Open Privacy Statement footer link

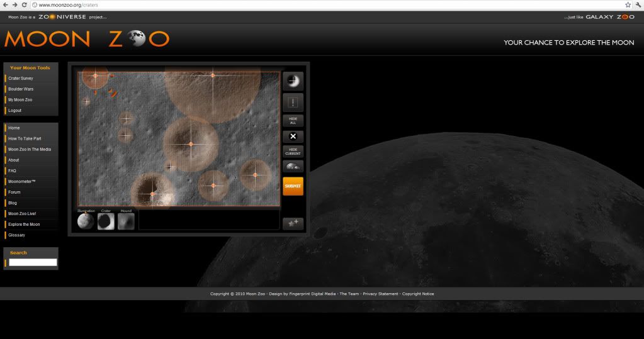point(380,294)
